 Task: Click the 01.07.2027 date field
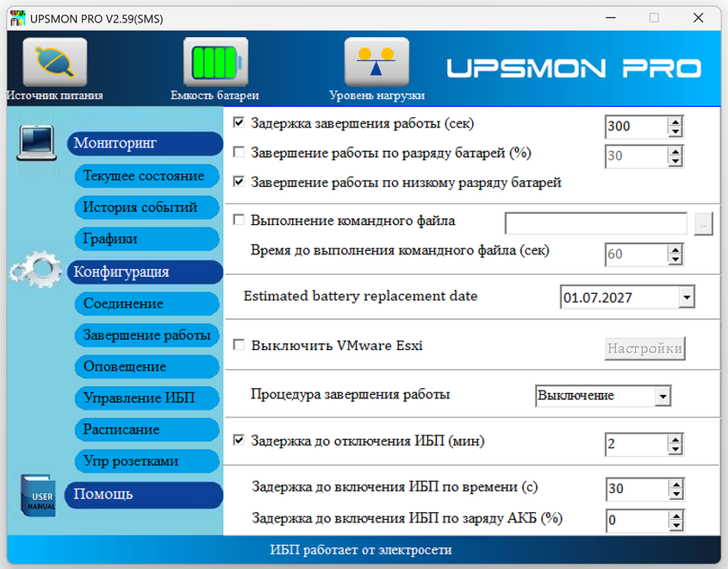[619, 297]
